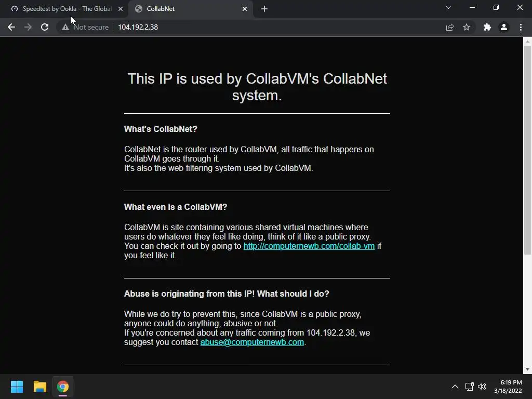Go back to the previous page
532x399 pixels.
tap(11, 27)
